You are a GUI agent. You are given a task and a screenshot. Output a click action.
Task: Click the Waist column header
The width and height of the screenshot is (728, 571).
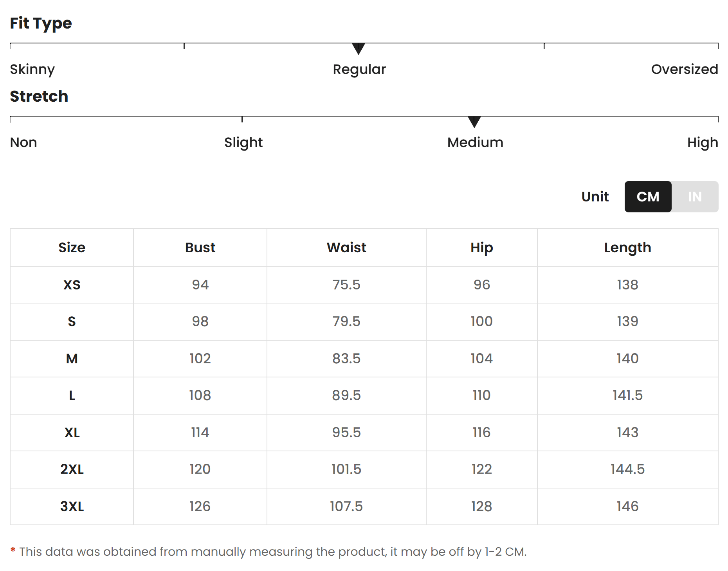coord(347,248)
